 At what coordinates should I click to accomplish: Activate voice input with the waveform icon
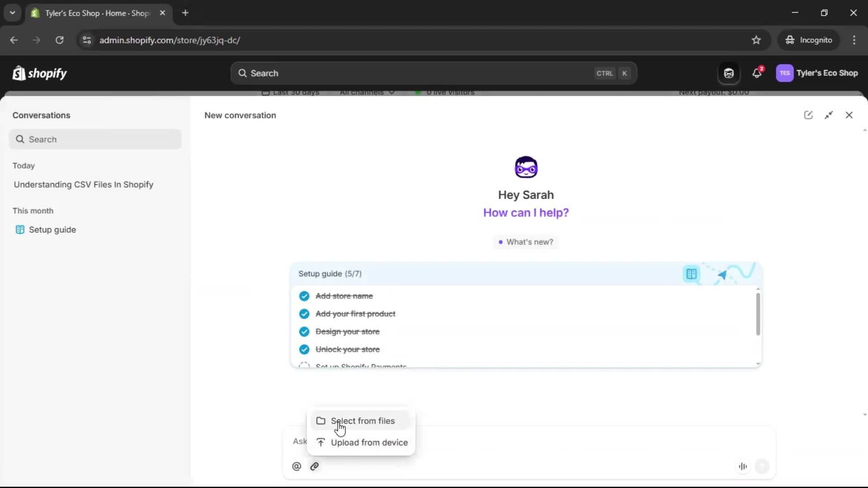pyautogui.click(x=743, y=466)
